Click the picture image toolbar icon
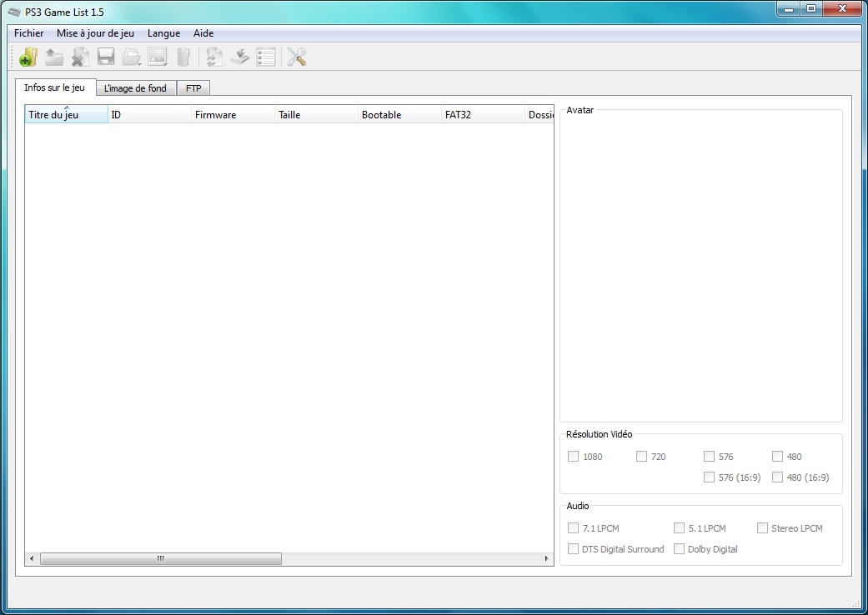The height and width of the screenshot is (615, 868). pyautogui.click(x=158, y=57)
